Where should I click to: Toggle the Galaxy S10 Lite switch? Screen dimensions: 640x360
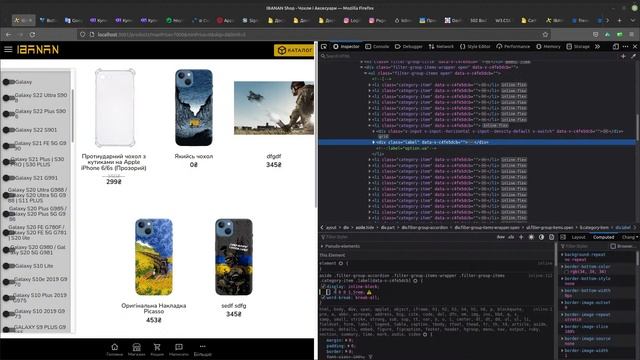pos(9,266)
